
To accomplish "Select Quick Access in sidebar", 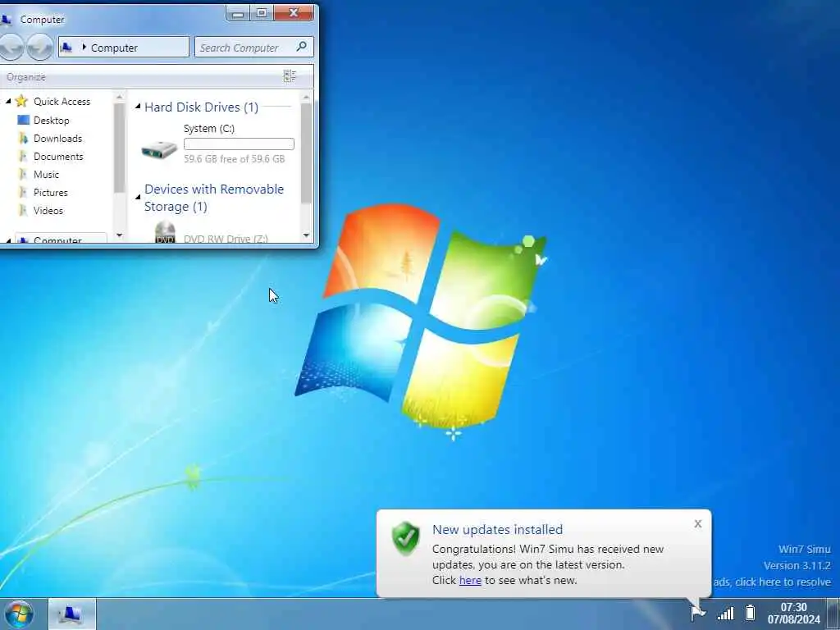I will pos(62,101).
